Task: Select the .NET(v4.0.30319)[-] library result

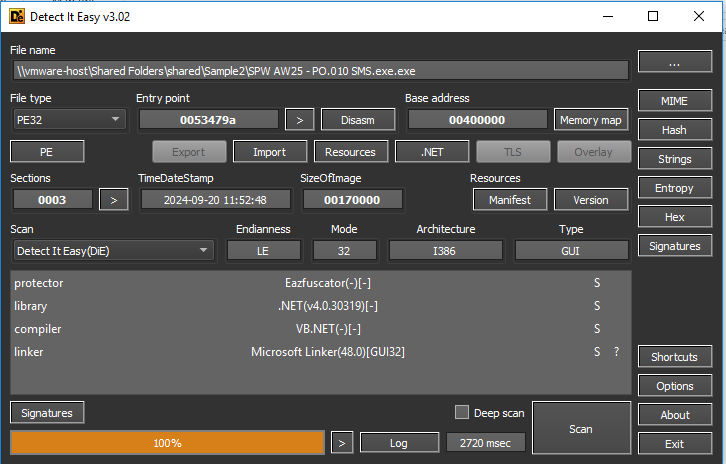Action: [x=328, y=306]
